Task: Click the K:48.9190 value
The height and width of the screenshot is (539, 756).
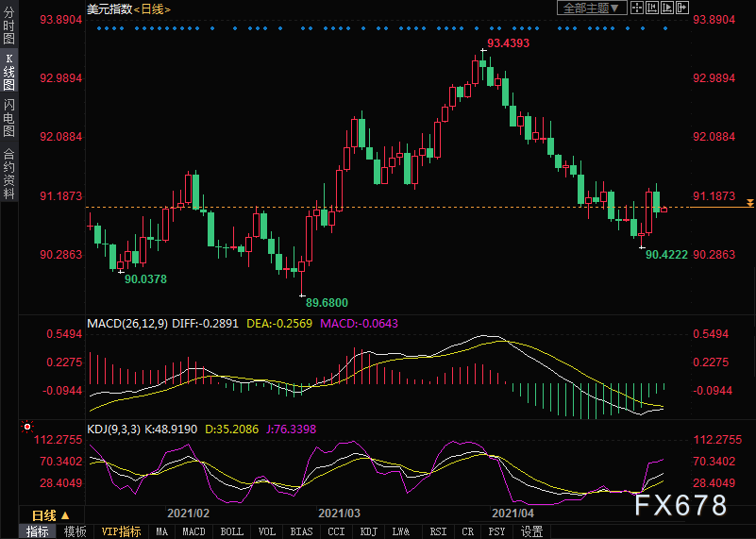Action: pyautogui.click(x=171, y=430)
